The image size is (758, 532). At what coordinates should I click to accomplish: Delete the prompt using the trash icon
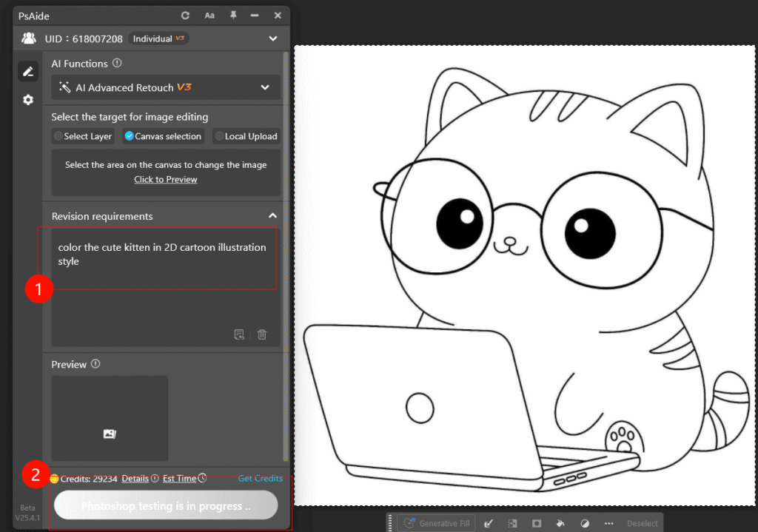pyautogui.click(x=262, y=334)
